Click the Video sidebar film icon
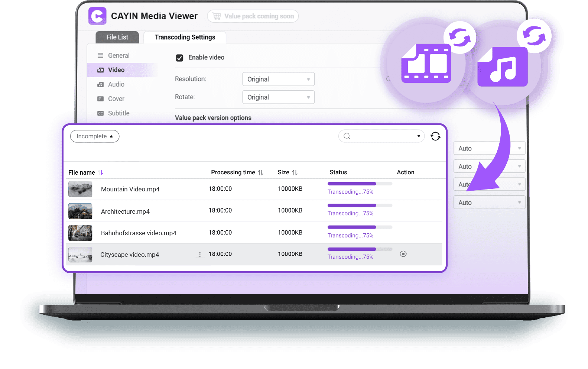 (x=100, y=70)
